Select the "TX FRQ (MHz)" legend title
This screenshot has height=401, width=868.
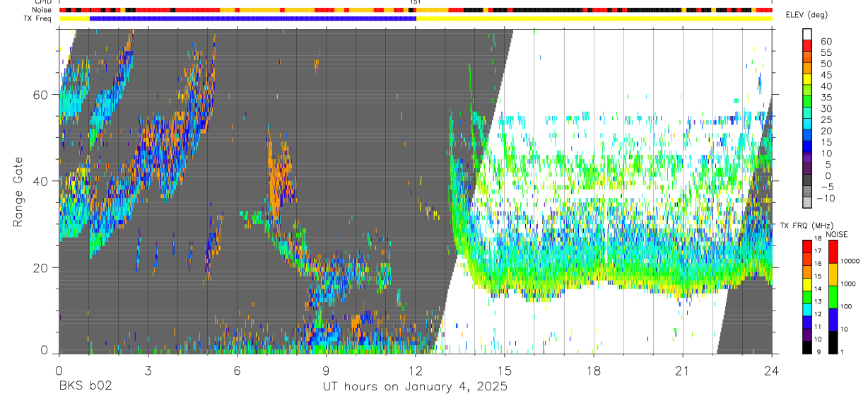click(x=807, y=226)
